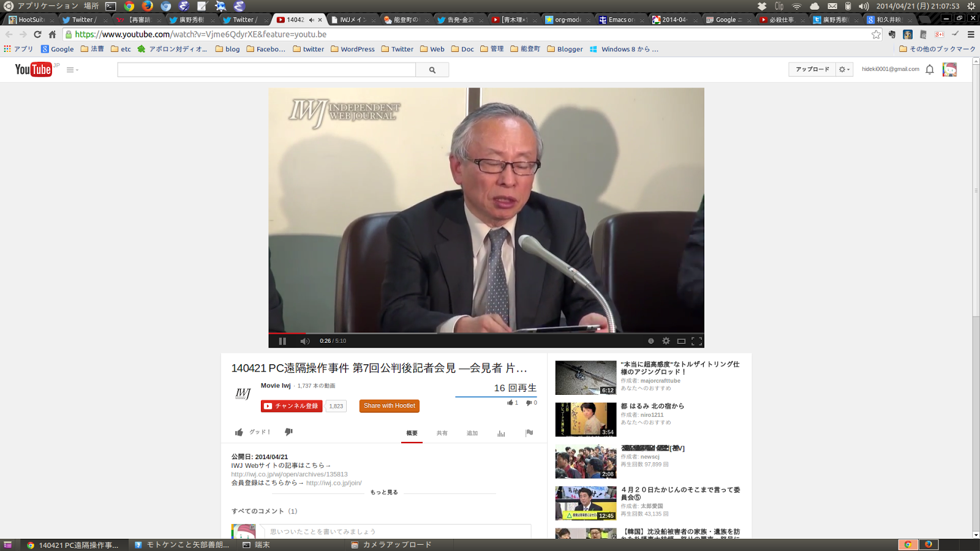Expand description with もっと見る
This screenshot has width=980, height=551.
(384, 492)
